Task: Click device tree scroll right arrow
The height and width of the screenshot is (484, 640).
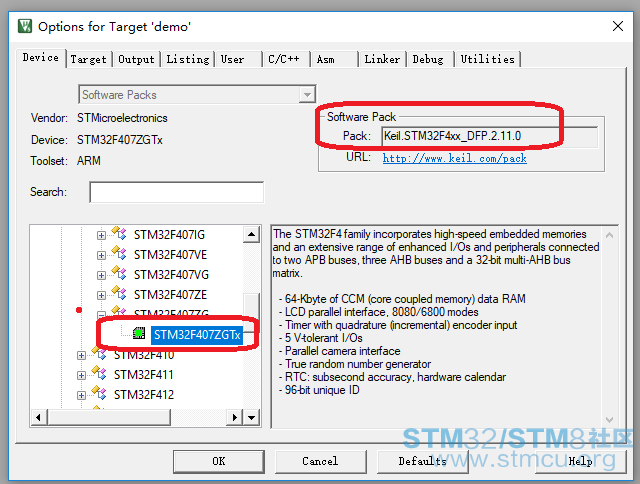Action: pyautogui.click(x=234, y=417)
